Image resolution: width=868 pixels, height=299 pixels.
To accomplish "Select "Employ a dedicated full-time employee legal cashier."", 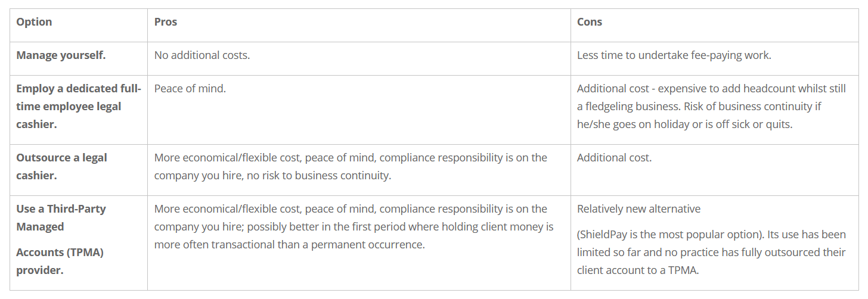I will (78, 107).
